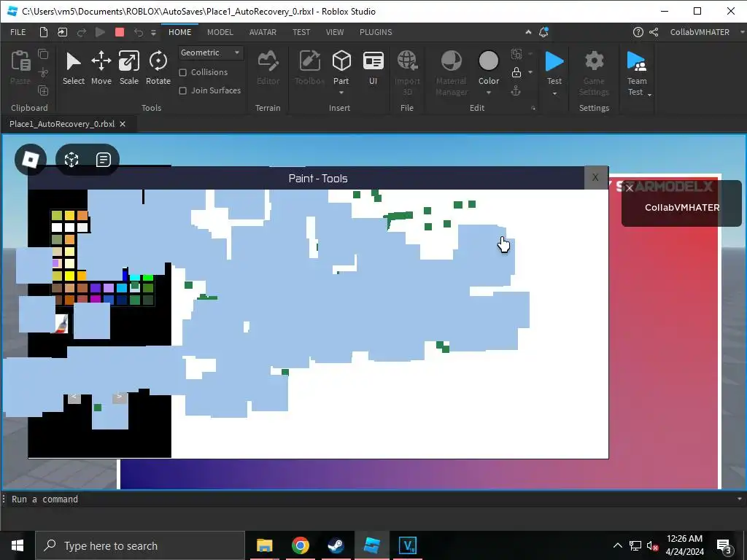Click the next page '>' button in Paint
Viewport: 747px width, 560px height.
click(x=119, y=397)
